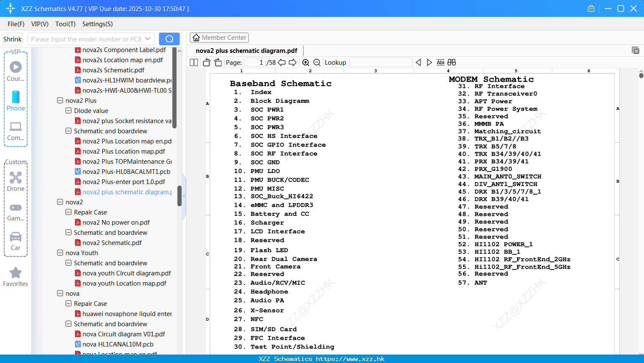Zoom in on the schematic

[x=306, y=63]
